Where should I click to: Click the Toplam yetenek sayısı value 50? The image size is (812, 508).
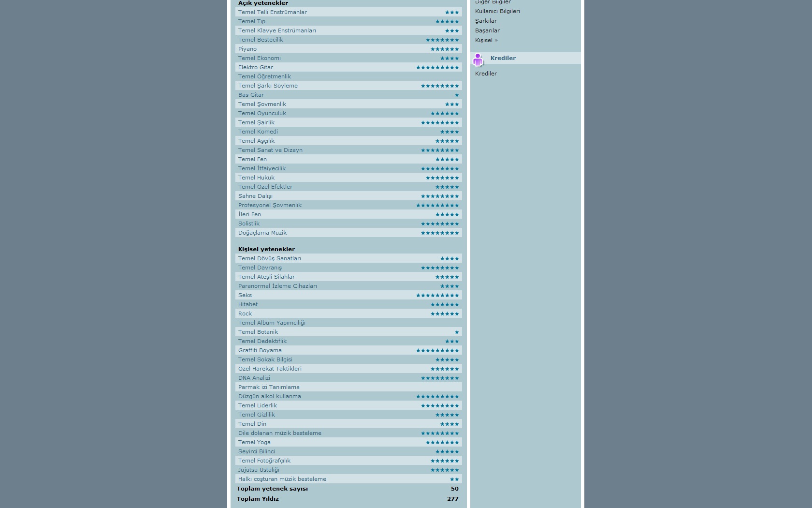455,489
